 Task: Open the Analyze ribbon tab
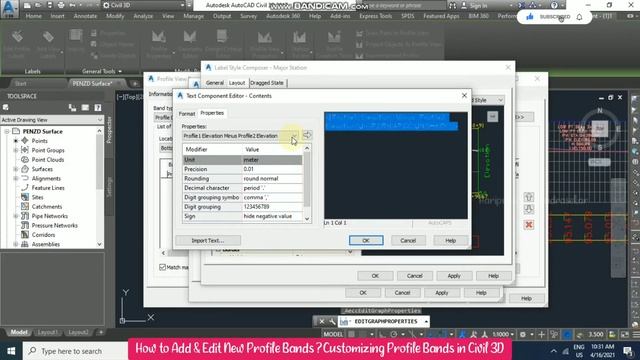point(143,16)
